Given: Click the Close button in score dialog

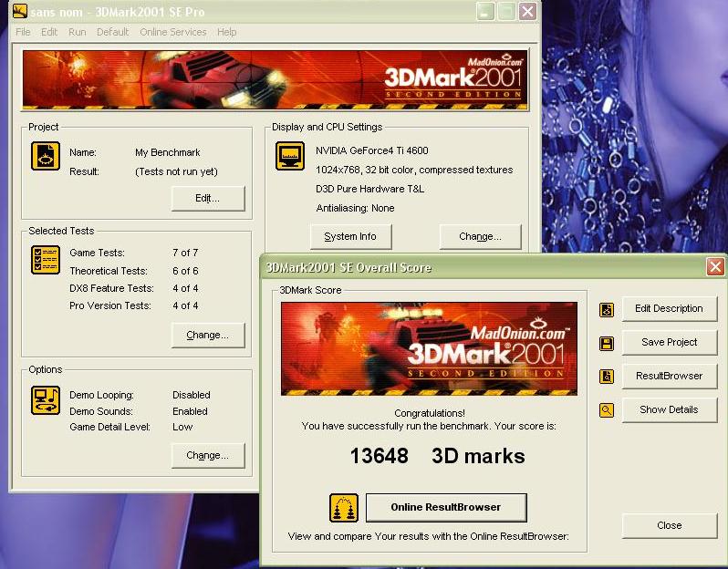Looking at the screenshot, I should tap(669, 526).
